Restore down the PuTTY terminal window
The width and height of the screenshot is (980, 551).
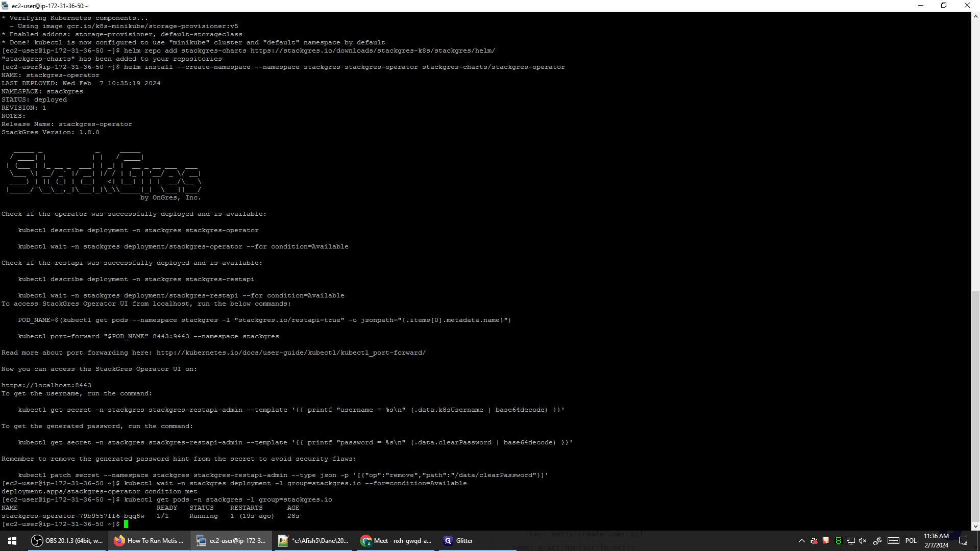coord(944,6)
